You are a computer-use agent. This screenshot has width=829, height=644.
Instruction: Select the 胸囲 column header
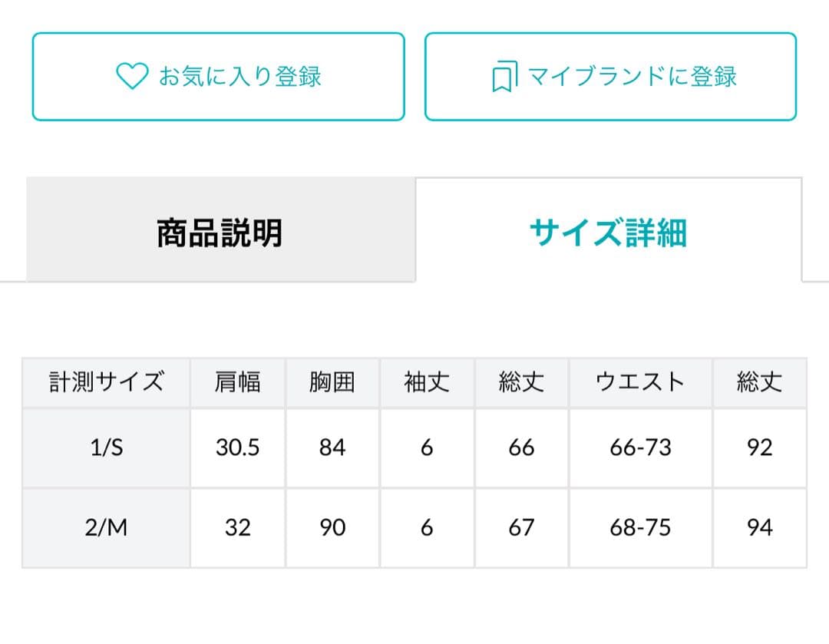(x=332, y=382)
